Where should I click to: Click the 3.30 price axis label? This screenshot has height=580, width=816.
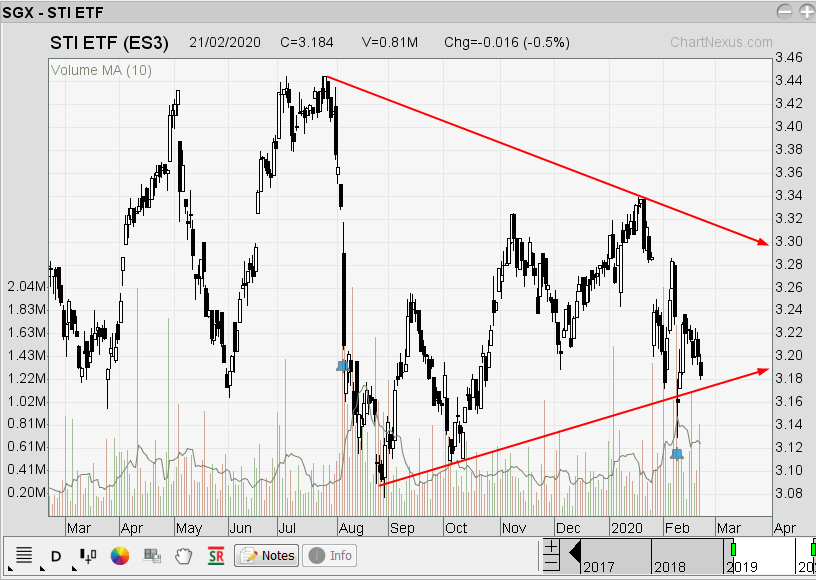[789, 241]
